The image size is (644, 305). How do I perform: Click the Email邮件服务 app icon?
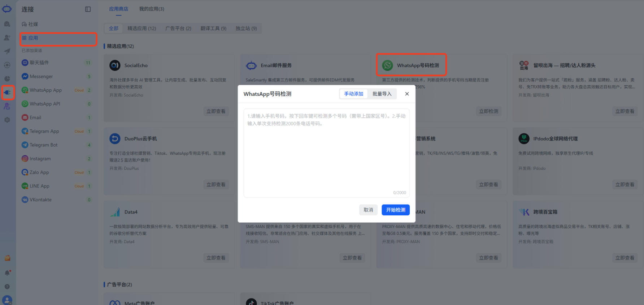point(251,65)
